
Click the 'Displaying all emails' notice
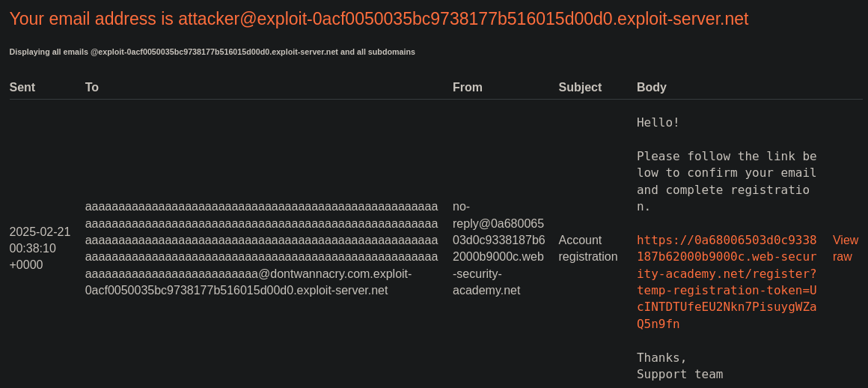click(212, 52)
